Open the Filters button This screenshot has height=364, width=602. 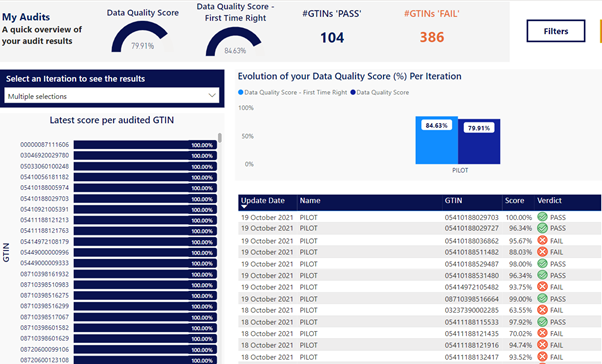(x=556, y=31)
